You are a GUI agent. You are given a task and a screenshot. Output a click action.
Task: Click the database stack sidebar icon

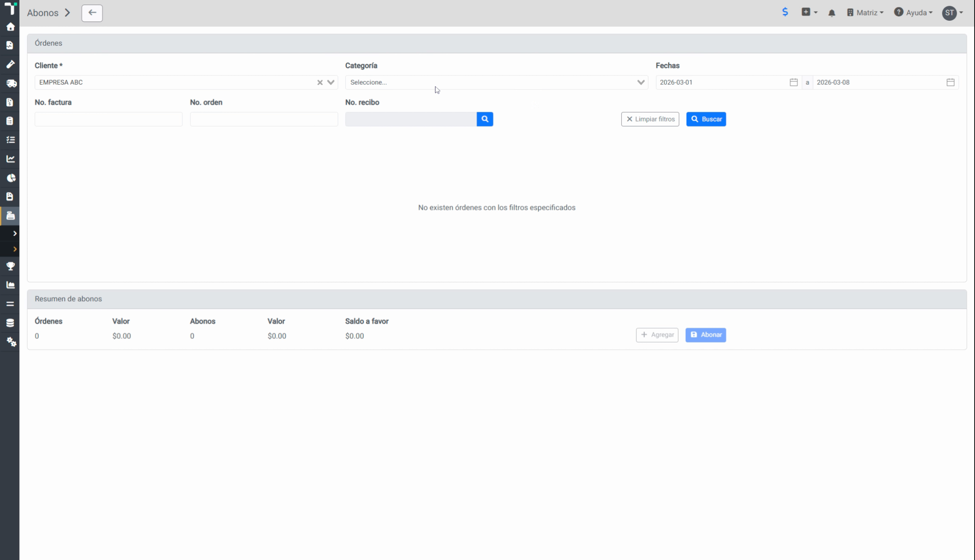pos(10,323)
